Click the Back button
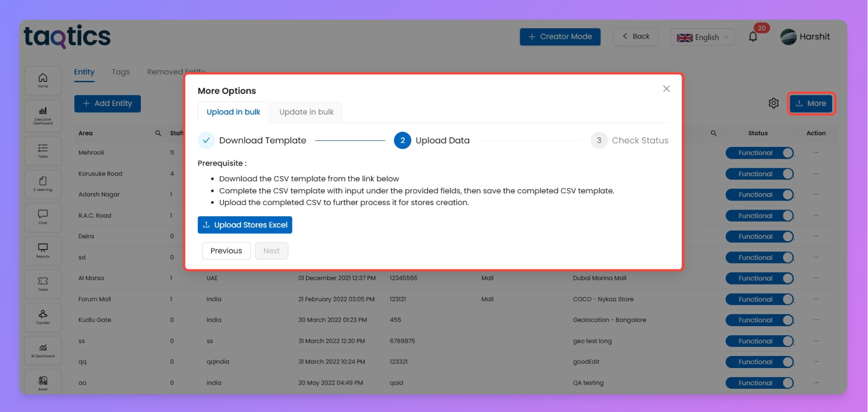The height and width of the screenshot is (412, 868). [636, 37]
